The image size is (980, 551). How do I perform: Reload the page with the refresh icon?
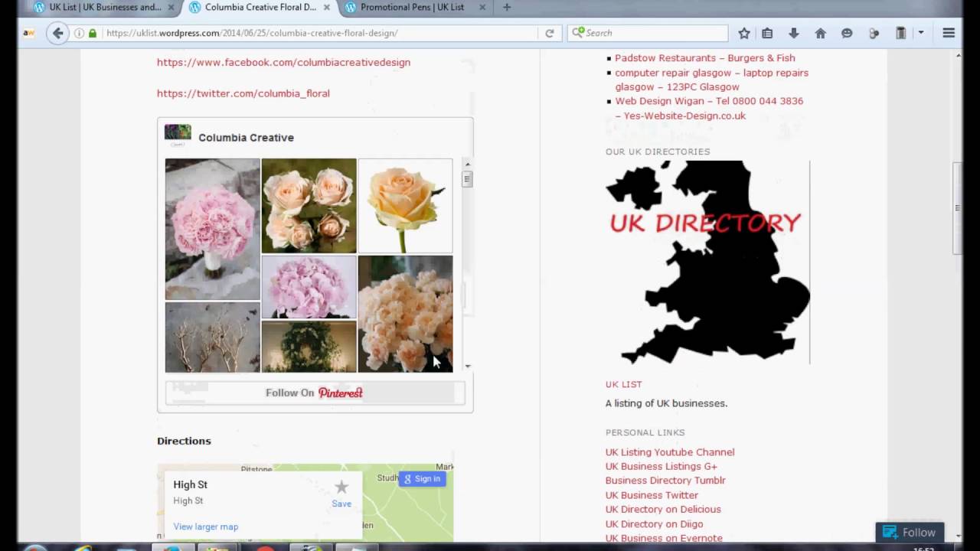pyautogui.click(x=549, y=33)
